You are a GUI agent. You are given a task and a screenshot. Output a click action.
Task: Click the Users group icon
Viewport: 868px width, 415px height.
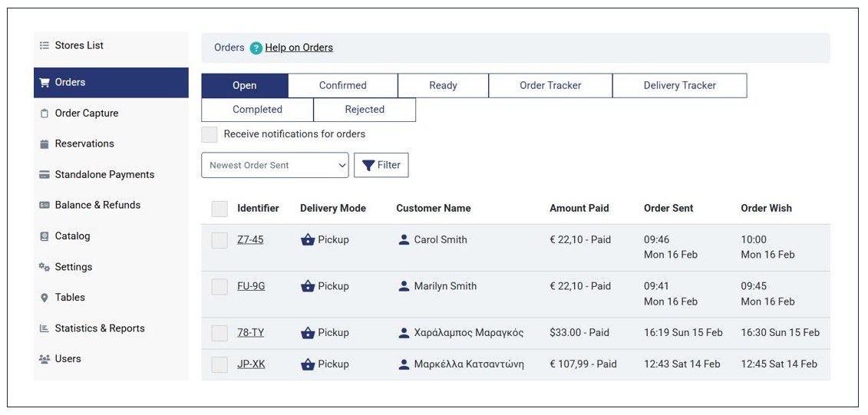coord(45,359)
